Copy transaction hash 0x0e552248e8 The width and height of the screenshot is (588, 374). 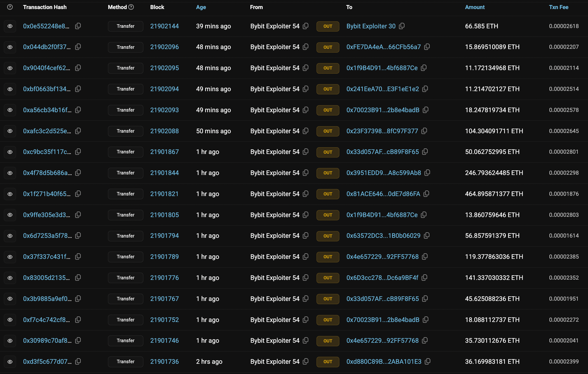coord(78,26)
